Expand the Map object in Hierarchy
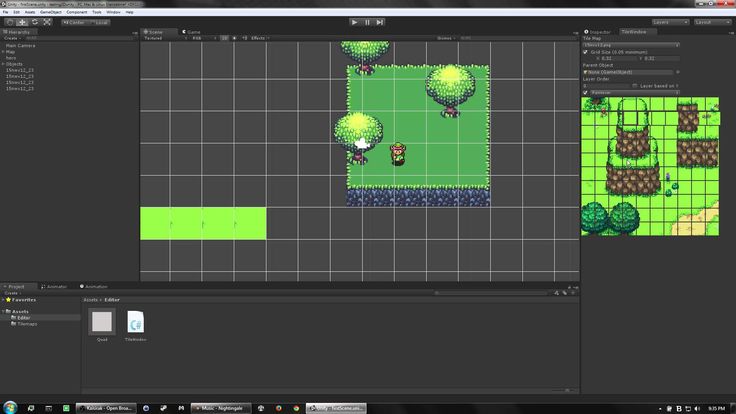Viewport: 736px width, 414px height. pos(3,52)
